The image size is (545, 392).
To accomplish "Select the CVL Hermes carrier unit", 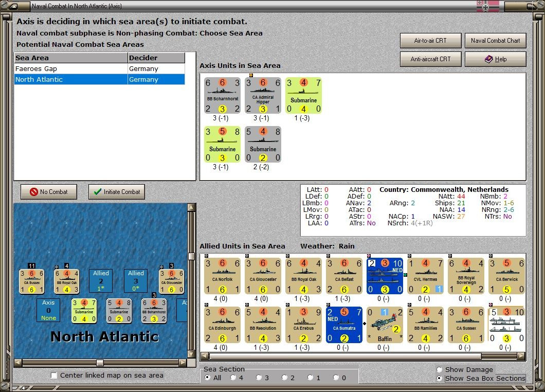I will [x=426, y=276].
